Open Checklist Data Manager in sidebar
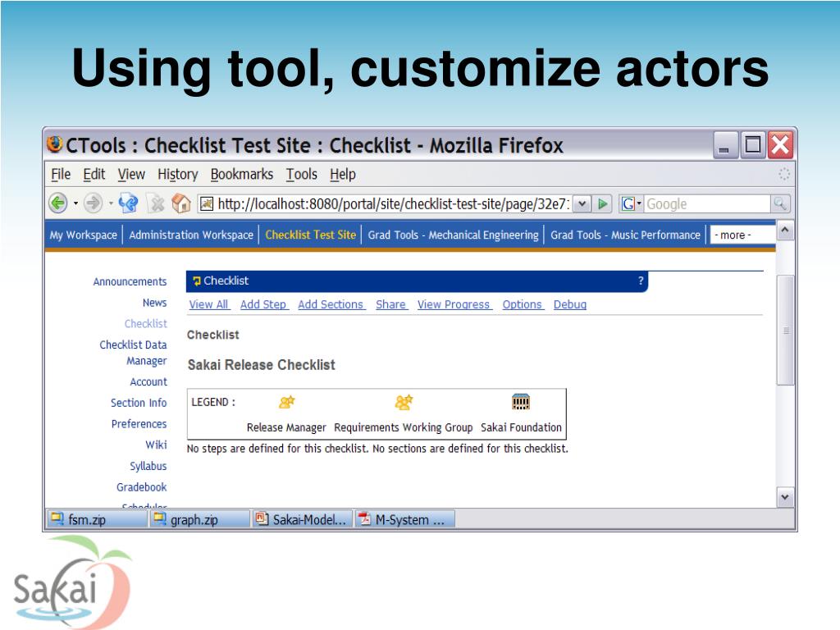Viewport: 840px width, 630px height. (133, 353)
